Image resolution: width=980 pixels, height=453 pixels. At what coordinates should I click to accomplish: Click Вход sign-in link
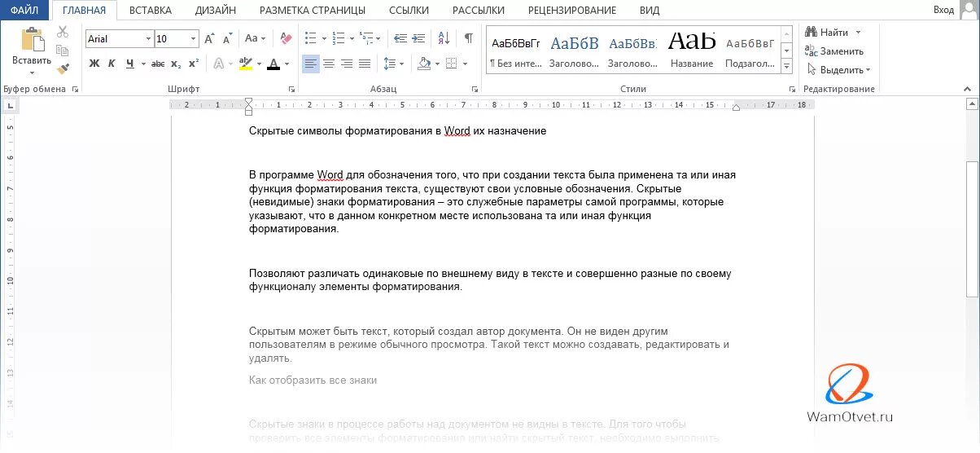[943, 10]
